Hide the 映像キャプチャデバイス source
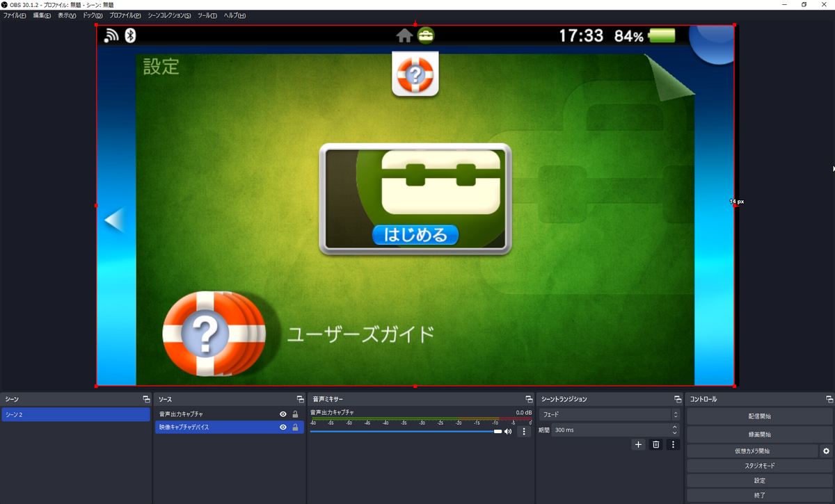The width and height of the screenshot is (835, 504). click(283, 427)
